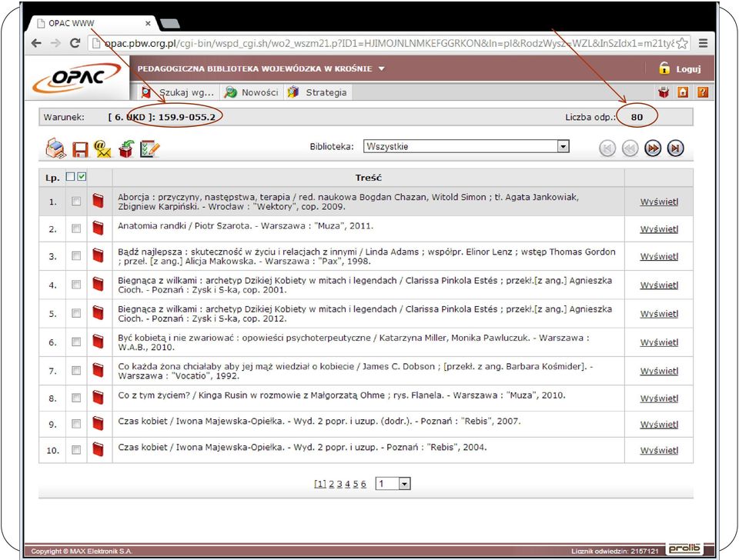Viewport: 739px width, 560px height.
Task: Tick checkbox in row 9
Action: pyautogui.click(x=76, y=424)
